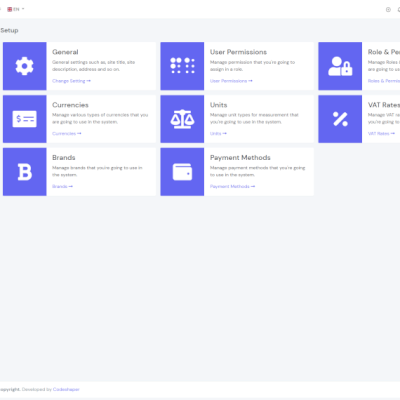This screenshot has width=400, height=400.
Task: Click the Payment Methods wallet icon
Action: (x=182, y=172)
